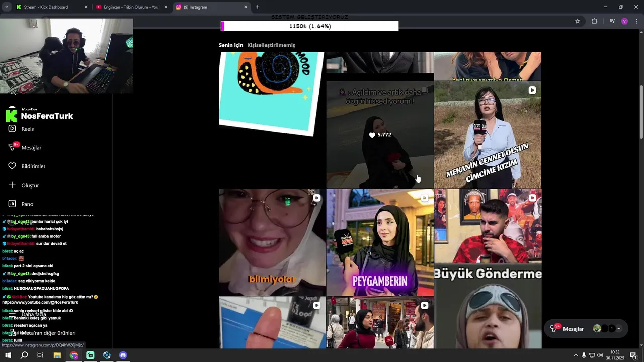This screenshot has height=362, width=644.
Task: Open Chrome extensions puzzle icon
Action: tap(595, 21)
